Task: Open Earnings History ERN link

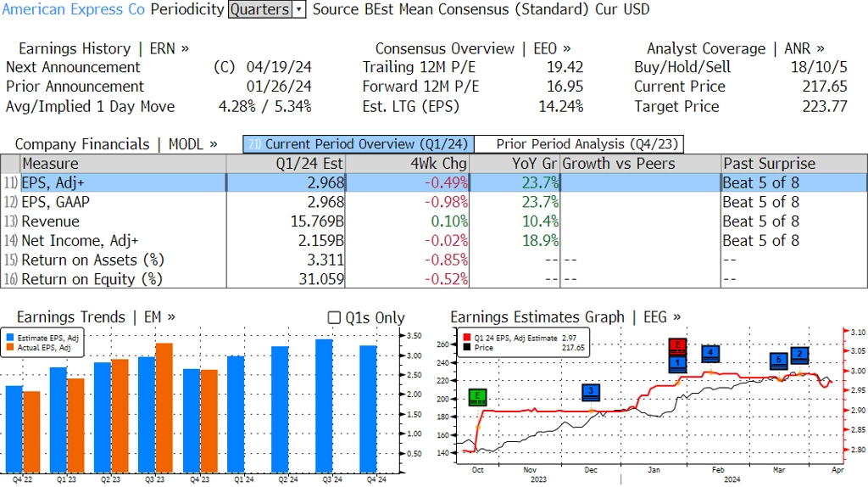Action: (x=103, y=48)
